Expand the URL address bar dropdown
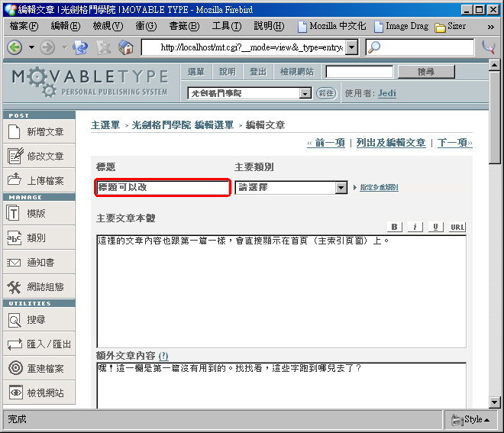The image size is (504, 433). point(352,47)
